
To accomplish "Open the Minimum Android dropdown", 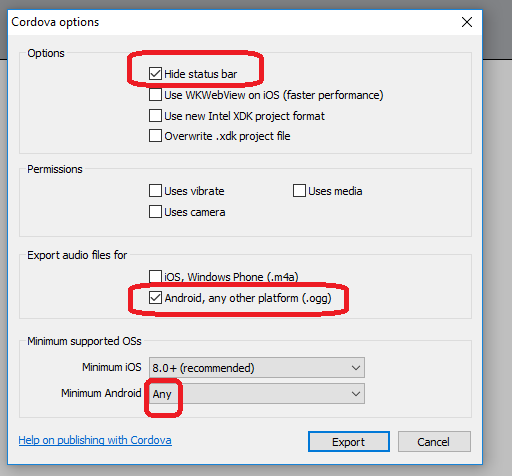I will point(257,394).
